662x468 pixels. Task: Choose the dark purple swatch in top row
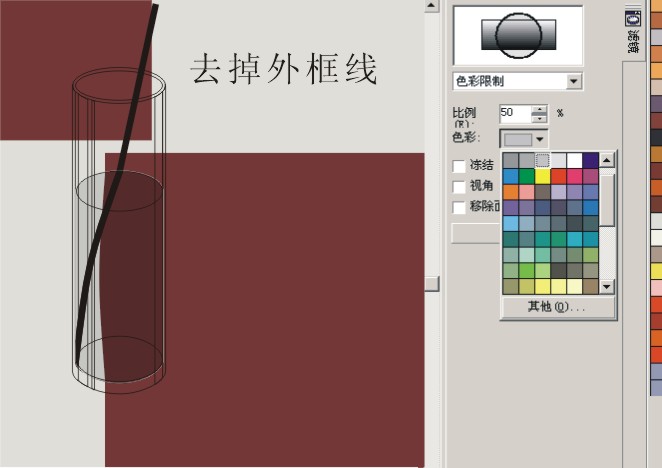click(590, 161)
